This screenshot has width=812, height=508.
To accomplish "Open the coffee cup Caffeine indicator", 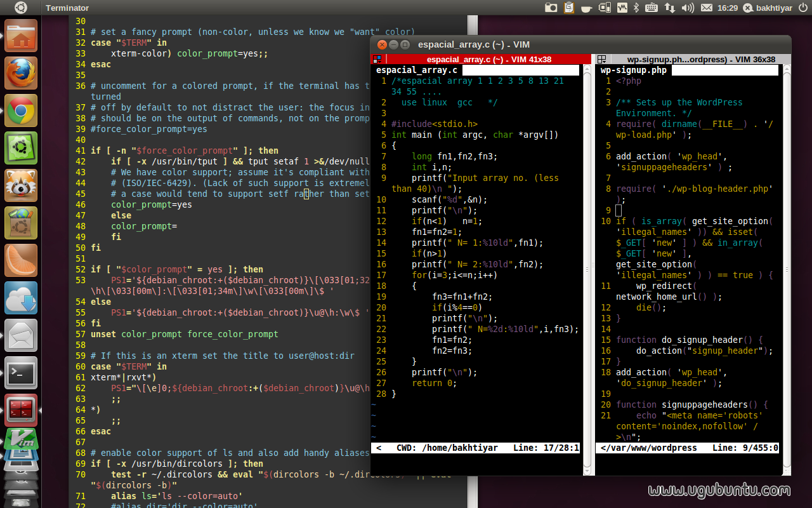I will click(587, 8).
